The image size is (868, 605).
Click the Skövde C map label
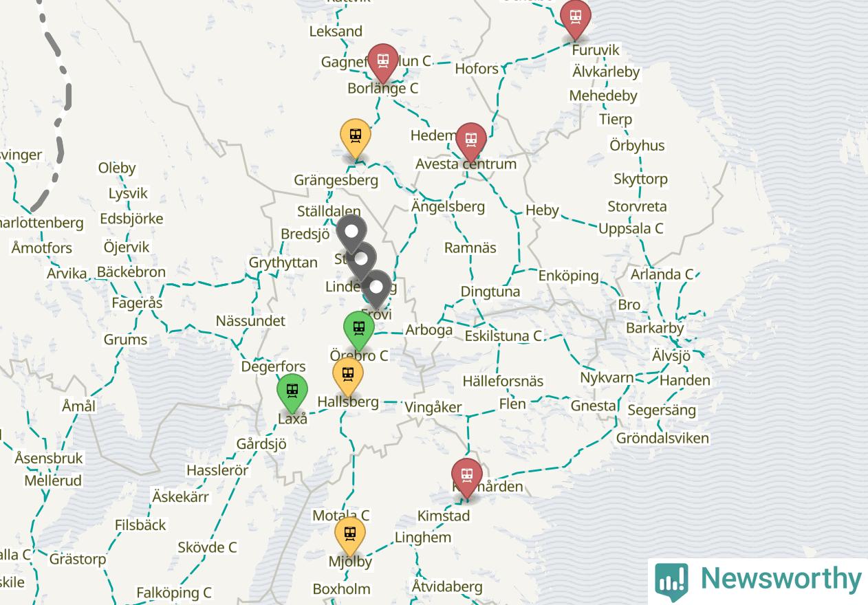pos(207,547)
